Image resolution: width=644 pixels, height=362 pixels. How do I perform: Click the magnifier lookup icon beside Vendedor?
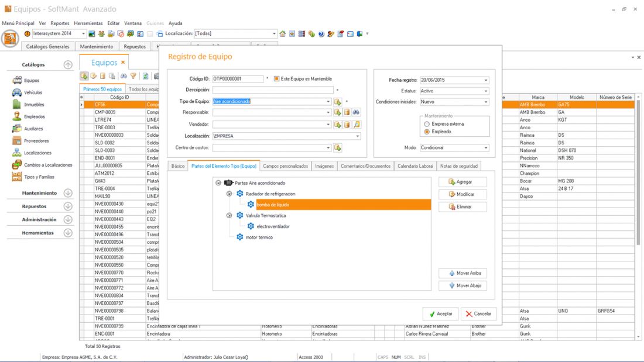pos(356,125)
